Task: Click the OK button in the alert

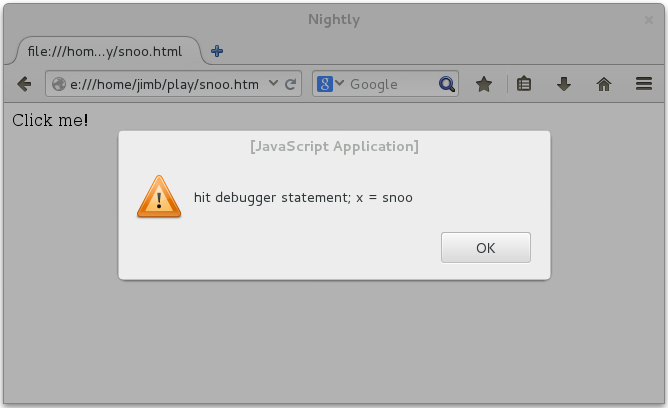Action: coord(485,248)
